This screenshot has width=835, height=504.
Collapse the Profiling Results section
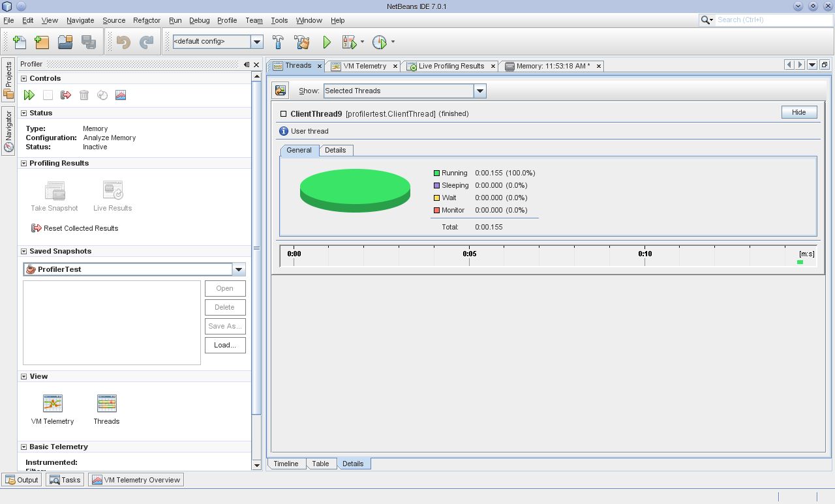click(x=24, y=163)
